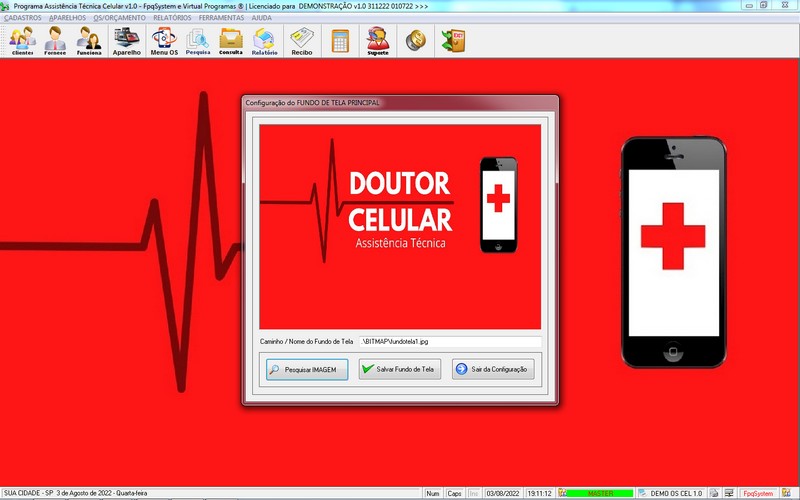Open the Funciona employees icon
This screenshot has width=800, height=500.
tap(89, 40)
